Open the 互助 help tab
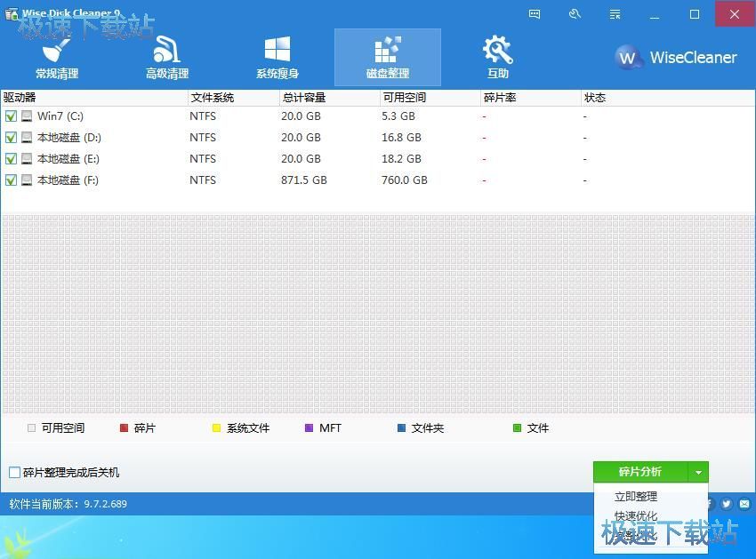This screenshot has width=756, height=559. [x=497, y=58]
